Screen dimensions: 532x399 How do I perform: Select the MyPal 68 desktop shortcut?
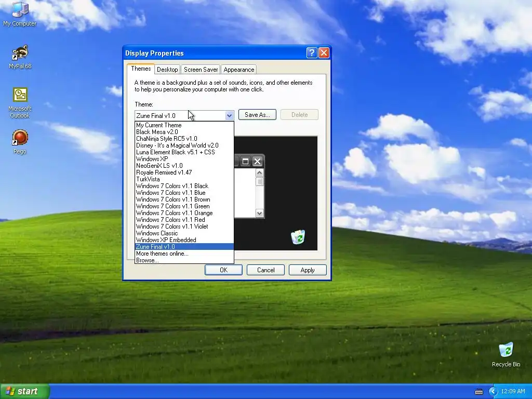pyautogui.click(x=20, y=57)
